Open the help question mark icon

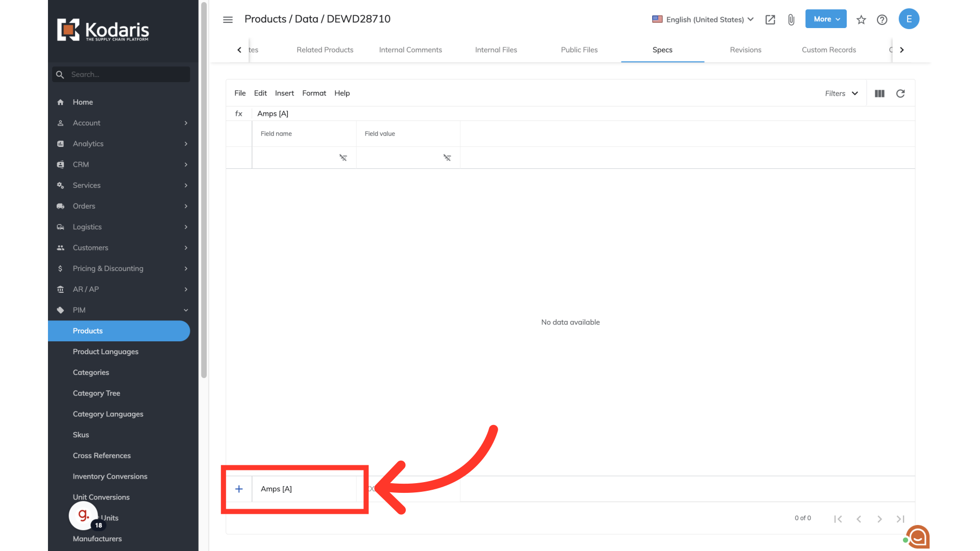[x=882, y=19]
